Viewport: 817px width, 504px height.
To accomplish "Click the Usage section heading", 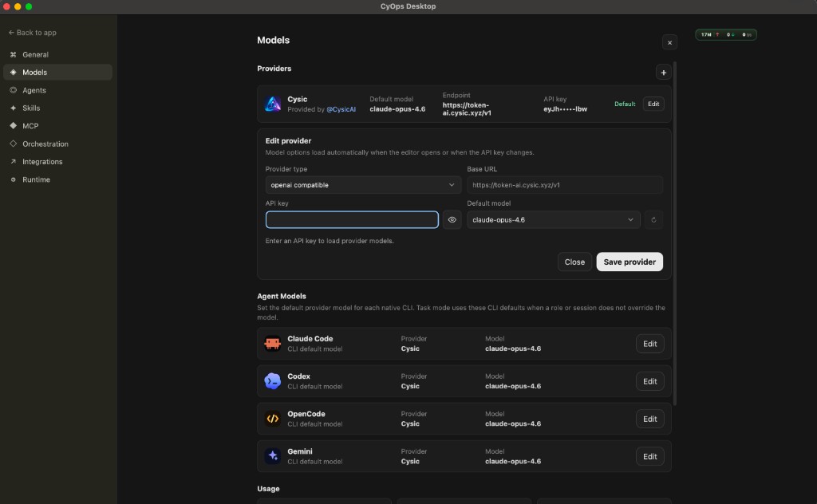I will point(268,488).
